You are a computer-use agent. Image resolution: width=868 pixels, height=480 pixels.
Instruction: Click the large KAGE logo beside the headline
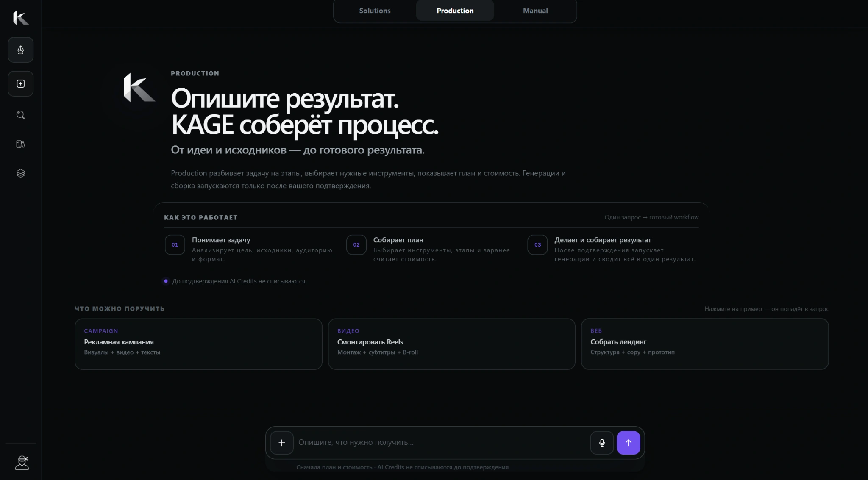(x=139, y=88)
